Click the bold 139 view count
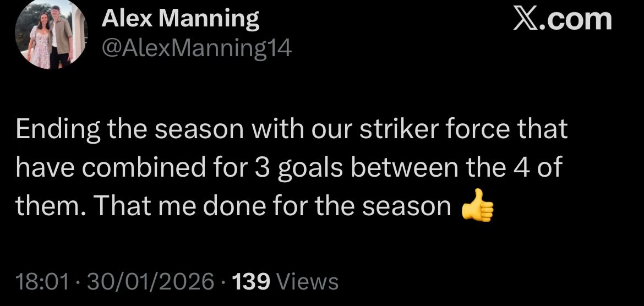The width and height of the screenshot is (644, 306). 251,282
